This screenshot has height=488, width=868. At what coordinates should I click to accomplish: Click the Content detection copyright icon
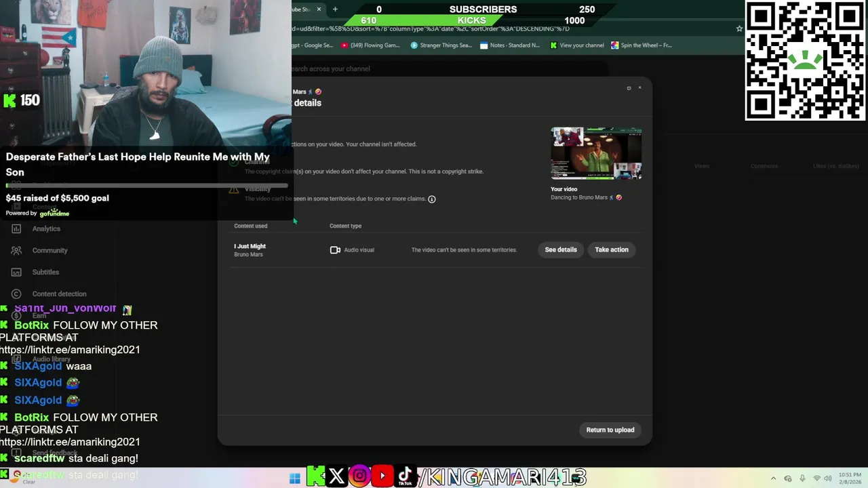coord(16,293)
